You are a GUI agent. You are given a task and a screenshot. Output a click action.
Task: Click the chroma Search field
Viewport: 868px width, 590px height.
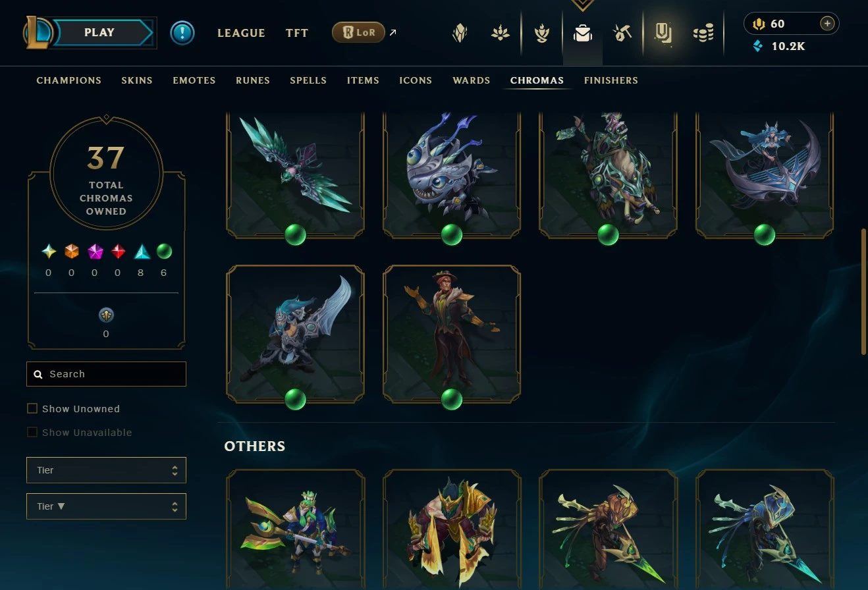106,374
